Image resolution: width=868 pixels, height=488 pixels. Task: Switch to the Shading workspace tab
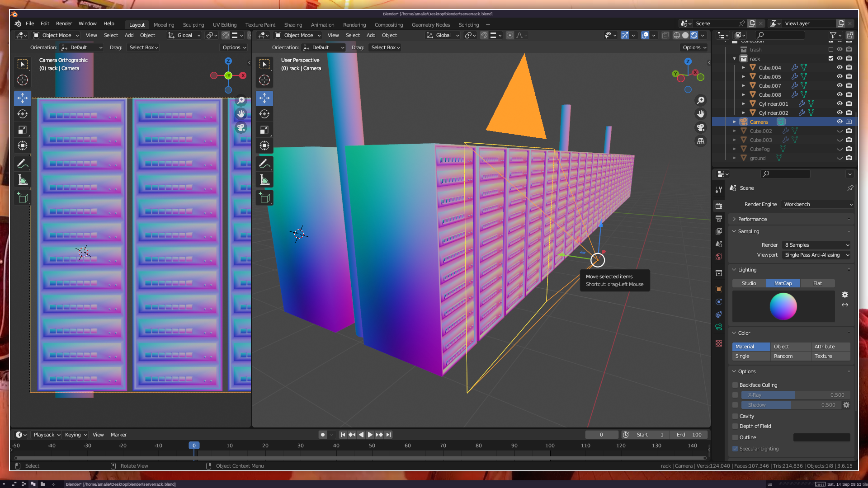[293, 25]
